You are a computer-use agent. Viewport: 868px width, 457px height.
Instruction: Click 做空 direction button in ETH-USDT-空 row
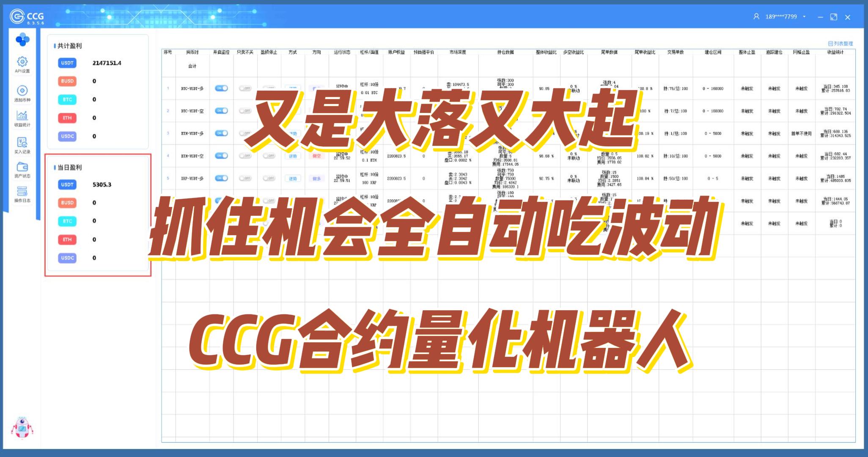click(x=316, y=156)
